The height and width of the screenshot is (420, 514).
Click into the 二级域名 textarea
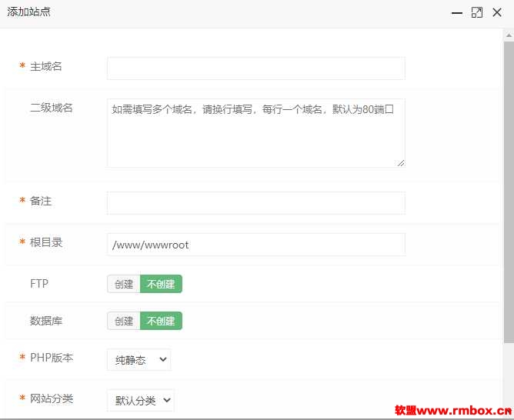pyautogui.click(x=256, y=133)
